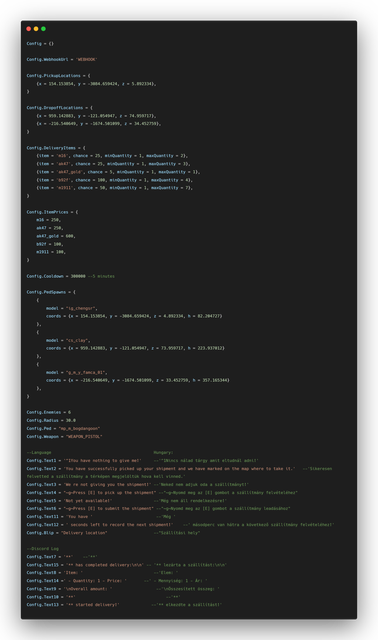The height and width of the screenshot is (640, 378).
Task: Click the delivery item 'm1911' row
Action: click(x=114, y=188)
